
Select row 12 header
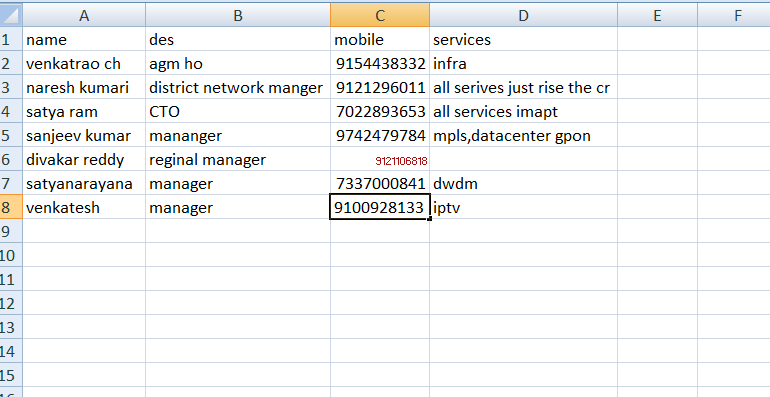(11, 303)
